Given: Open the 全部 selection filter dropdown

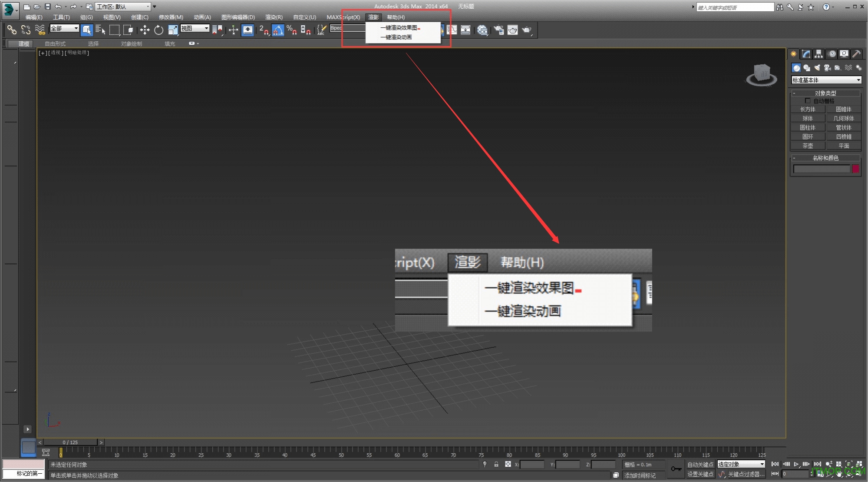Looking at the screenshot, I should click(64, 28).
